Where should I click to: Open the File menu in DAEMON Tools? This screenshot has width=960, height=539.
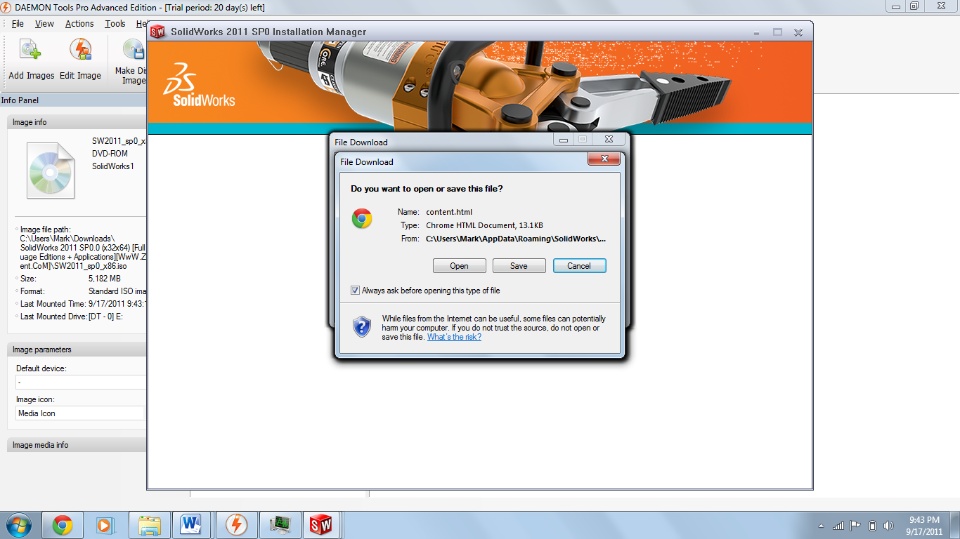coord(18,24)
